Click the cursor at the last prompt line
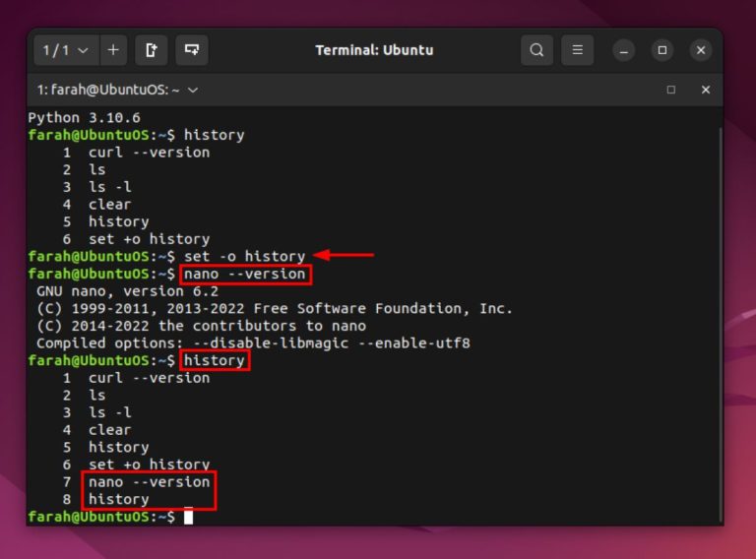The image size is (756, 559). click(188, 517)
